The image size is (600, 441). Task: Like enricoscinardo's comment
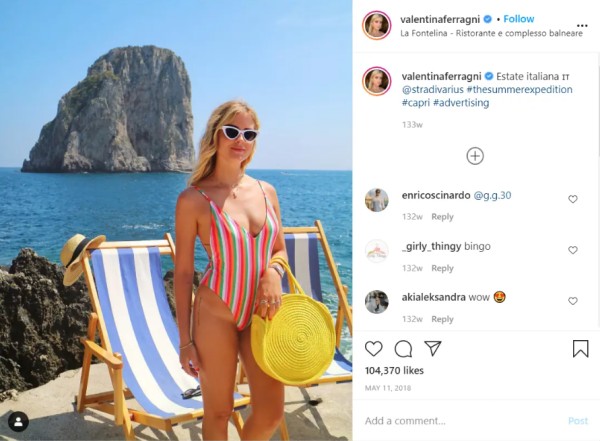572,199
